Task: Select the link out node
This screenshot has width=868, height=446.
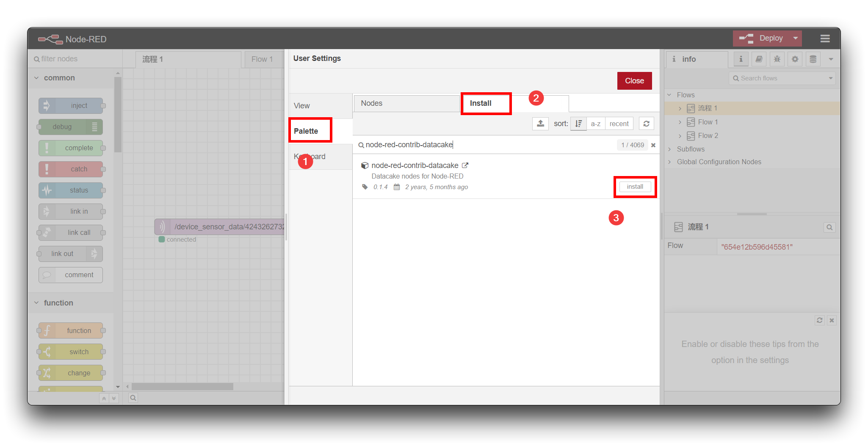Action: coord(71,253)
